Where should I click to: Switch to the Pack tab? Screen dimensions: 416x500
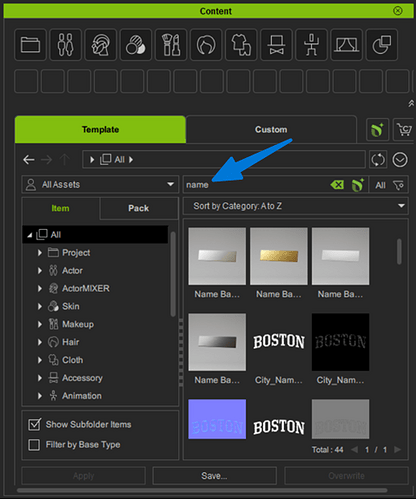(139, 208)
